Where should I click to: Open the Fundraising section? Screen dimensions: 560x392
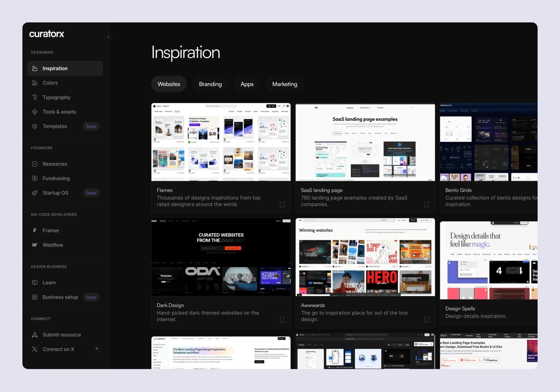point(65,178)
